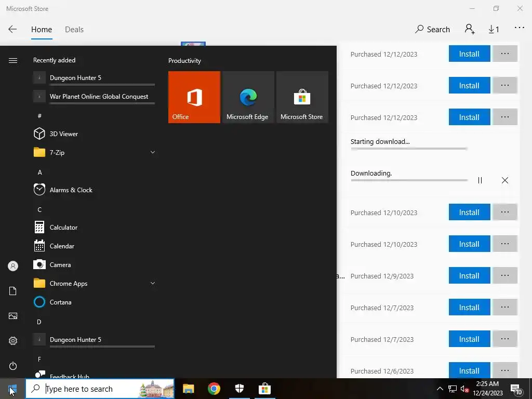Image resolution: width=532 pixels, height=399 pixels.
Task: Launch Calculator
Action: click(x=94, y=227)
